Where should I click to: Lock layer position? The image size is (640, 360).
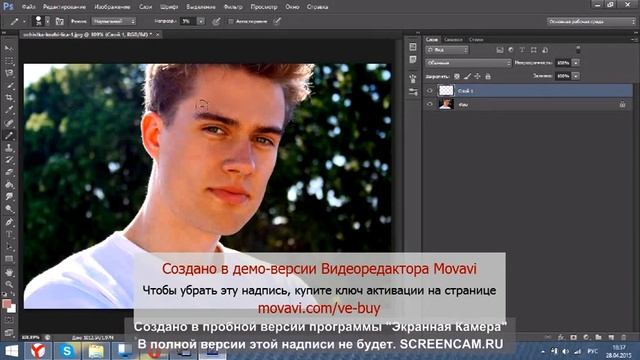[478, 76]
